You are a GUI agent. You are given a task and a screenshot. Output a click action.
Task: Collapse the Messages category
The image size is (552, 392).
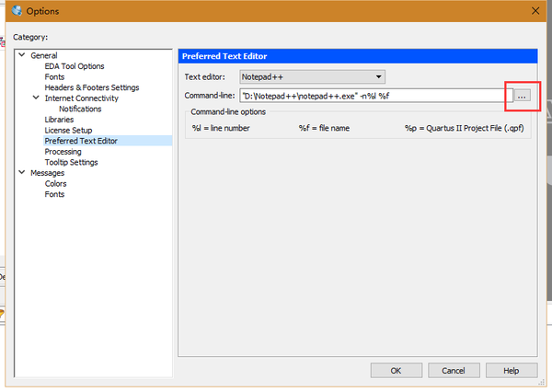click(x=22, y=172)
